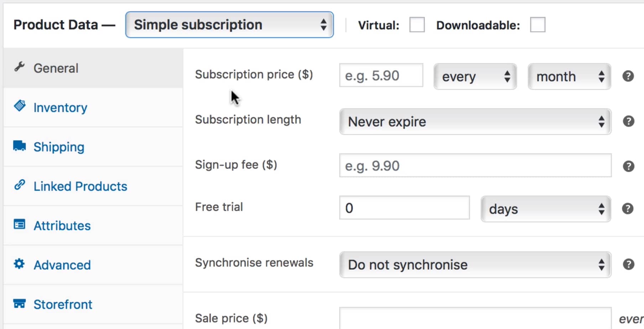Focus the Sign-up fee input field
Screen dimensions: 644x329
475,166
